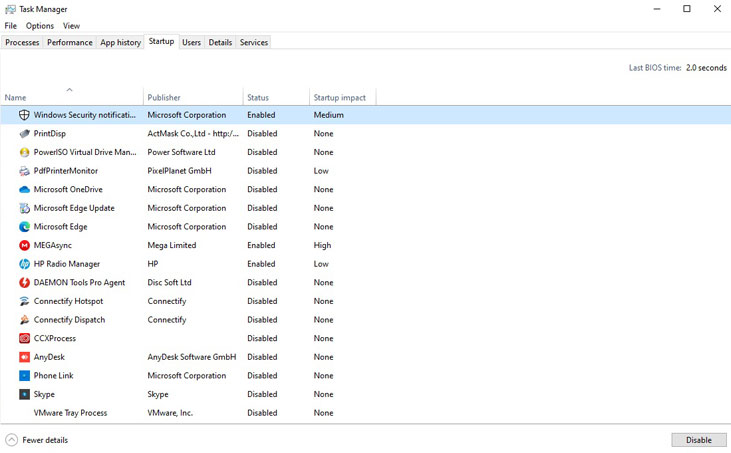The image size is (731, 453).
Task: Select the VMware Tray Process row name
Action: click(70, 413)
